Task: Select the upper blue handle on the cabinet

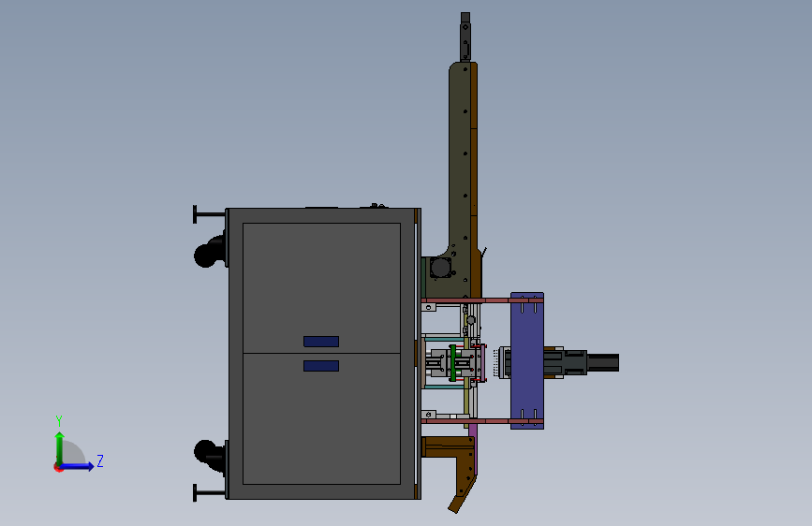Action: (321, 342)
